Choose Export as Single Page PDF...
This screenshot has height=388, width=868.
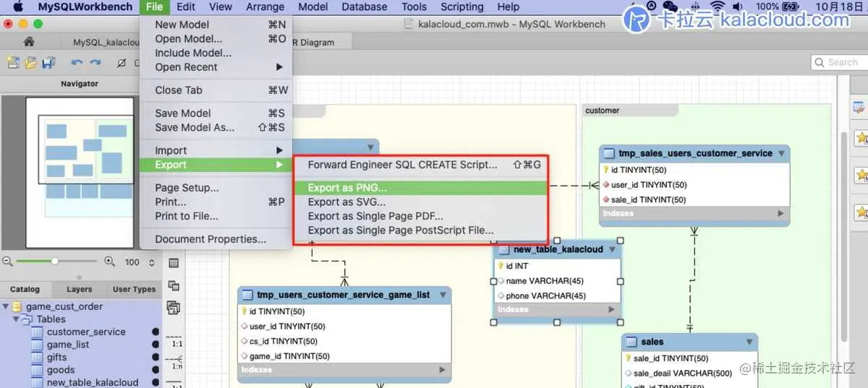coord(421,216)
